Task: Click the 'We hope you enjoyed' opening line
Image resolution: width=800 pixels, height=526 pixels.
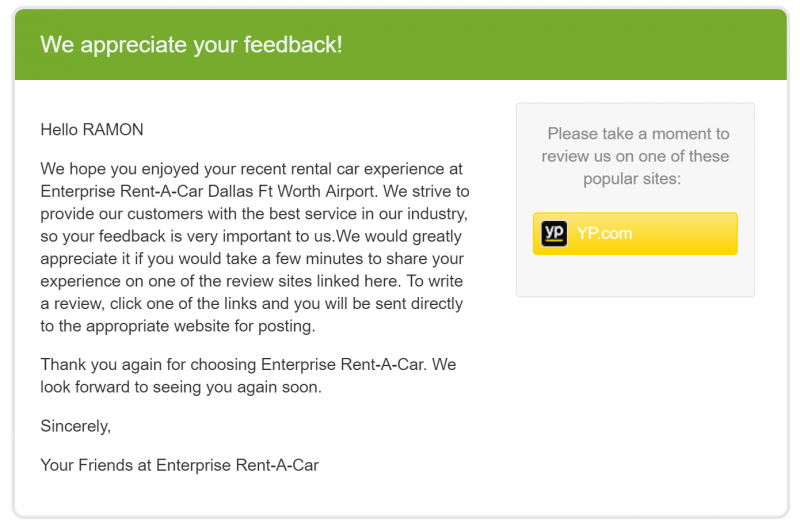Action: 252,169
